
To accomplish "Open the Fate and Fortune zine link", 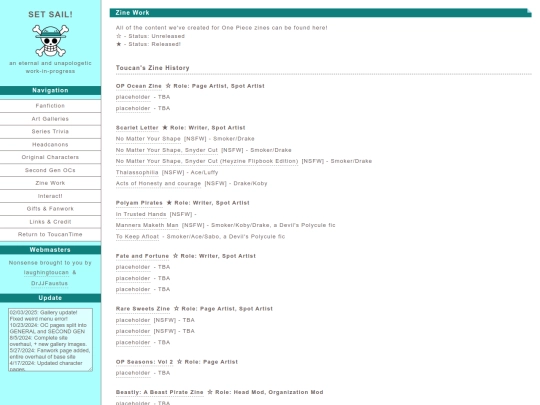I will [x=143, y=256].
